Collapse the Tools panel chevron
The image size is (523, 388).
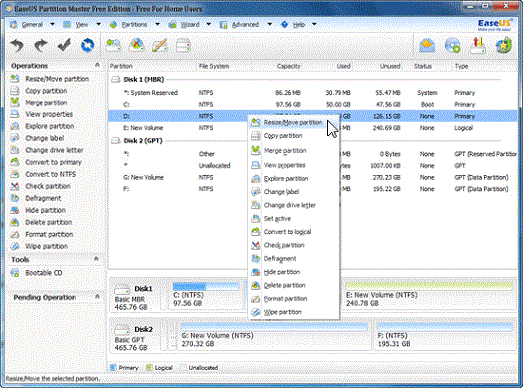[96, 259]
